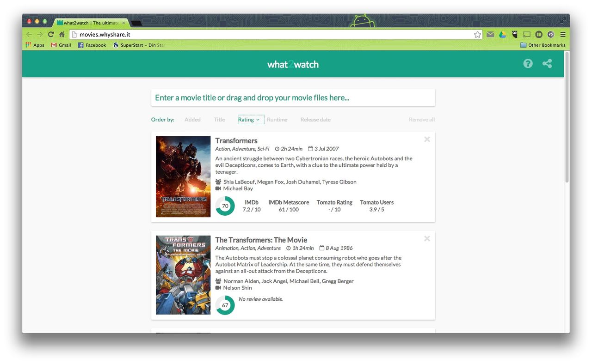Open the share icon in header

(x=547, y=64)
